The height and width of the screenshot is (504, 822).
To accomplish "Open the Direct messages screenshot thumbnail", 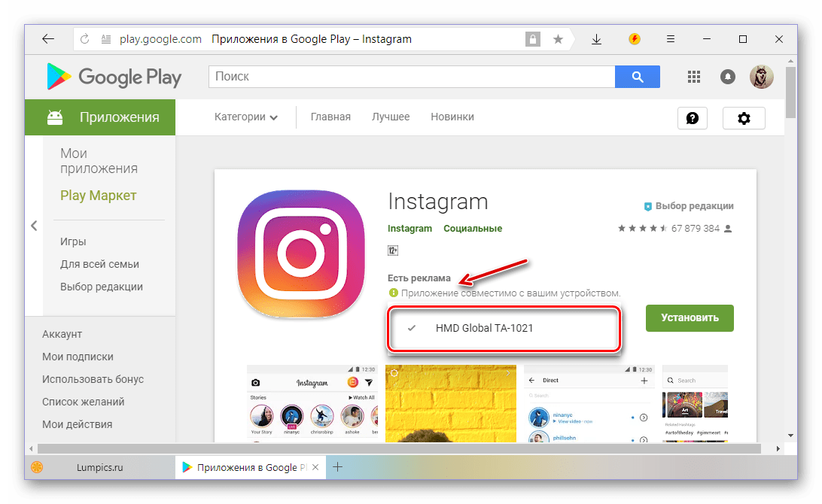I will tap(589, 403).
